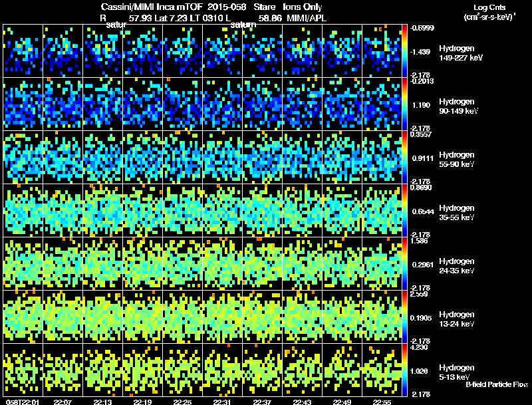This screenshot has width=532, height=405.
Task: Click the 22:13 time axis label
Action: (102, 402)
